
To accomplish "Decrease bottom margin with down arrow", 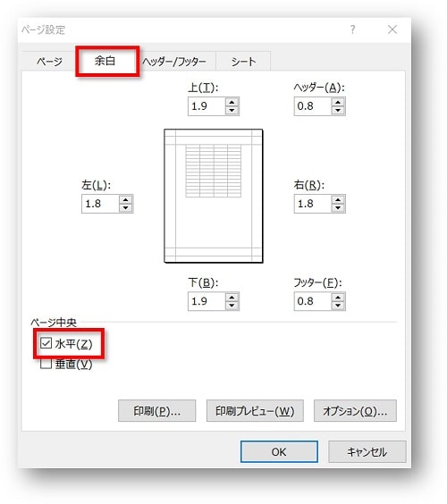I will [x=232, y=306].
